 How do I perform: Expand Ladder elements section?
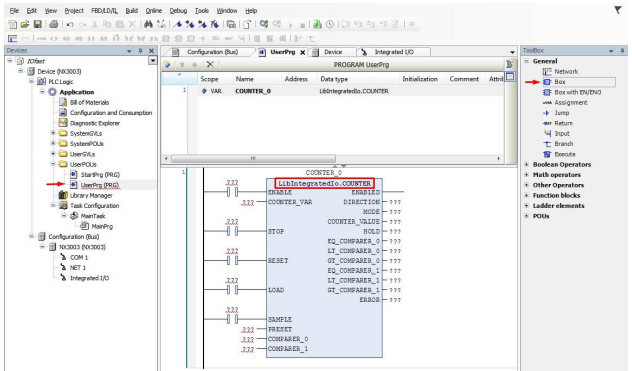click(526, 206)
